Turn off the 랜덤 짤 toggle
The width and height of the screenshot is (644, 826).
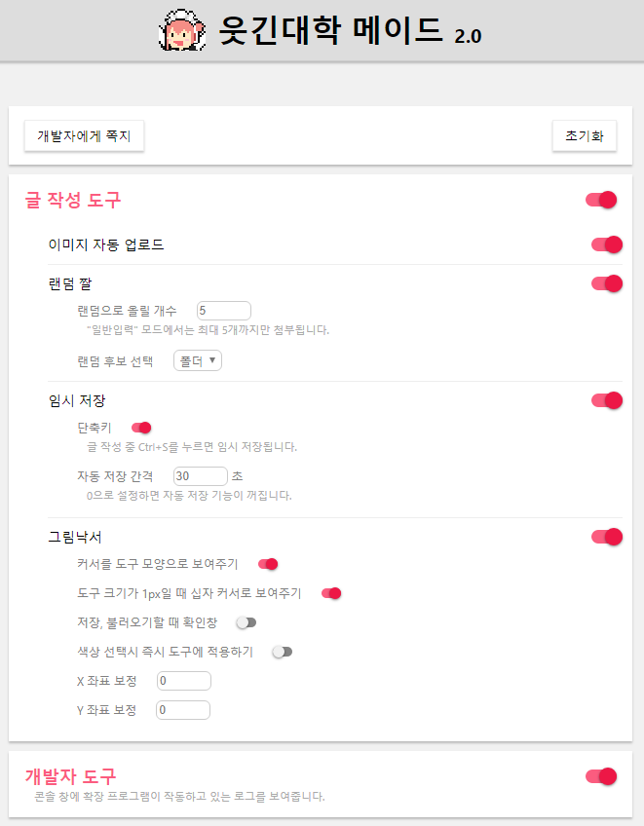click(x=607, y=283)
